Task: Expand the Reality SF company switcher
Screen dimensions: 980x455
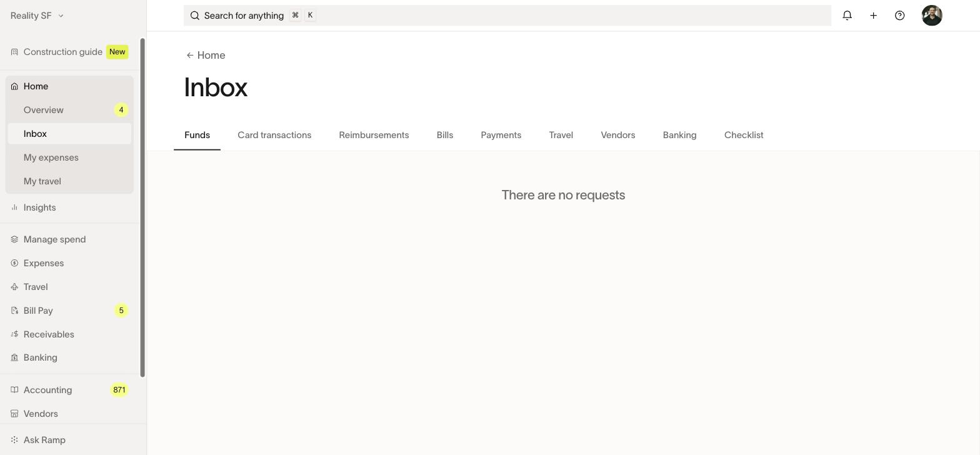Action: (37, 16)
